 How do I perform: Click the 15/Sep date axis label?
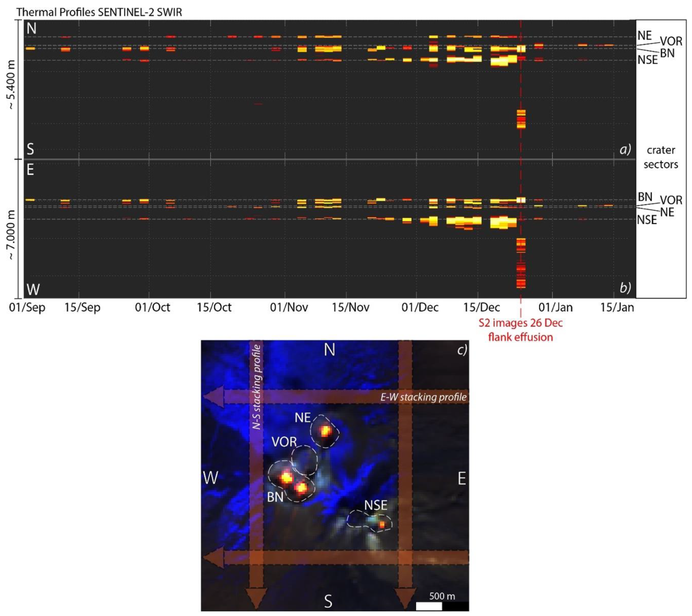82,308
